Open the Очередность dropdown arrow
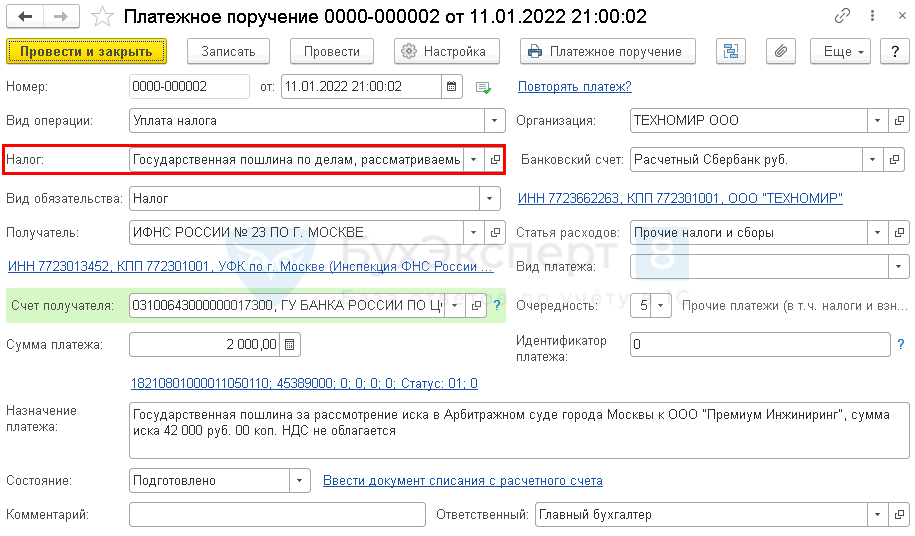This screenshot has width=915, height=536. click(661, 305)
